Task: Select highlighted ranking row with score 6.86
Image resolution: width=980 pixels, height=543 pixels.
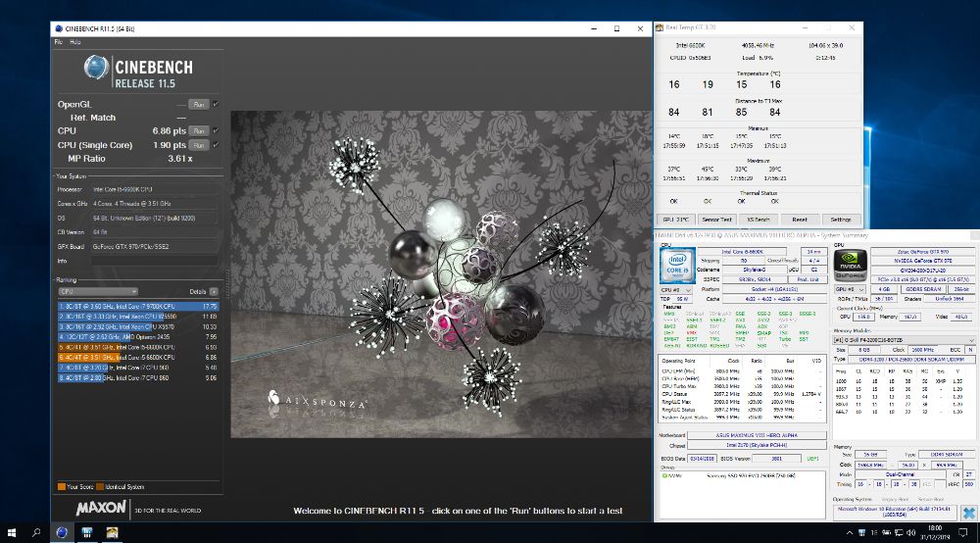Action: point(138,358)
